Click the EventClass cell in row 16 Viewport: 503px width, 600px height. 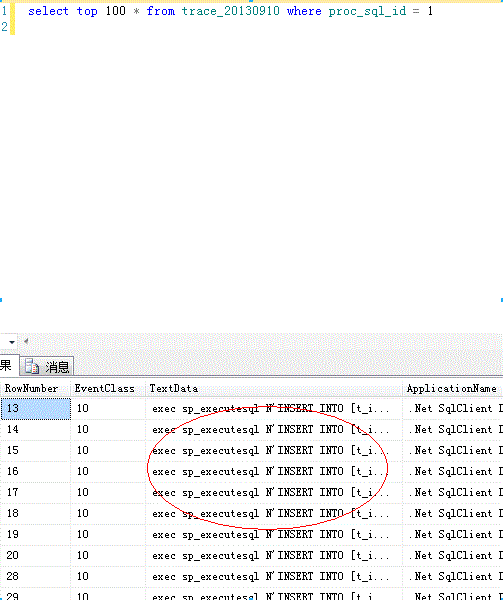coord(108,472)
